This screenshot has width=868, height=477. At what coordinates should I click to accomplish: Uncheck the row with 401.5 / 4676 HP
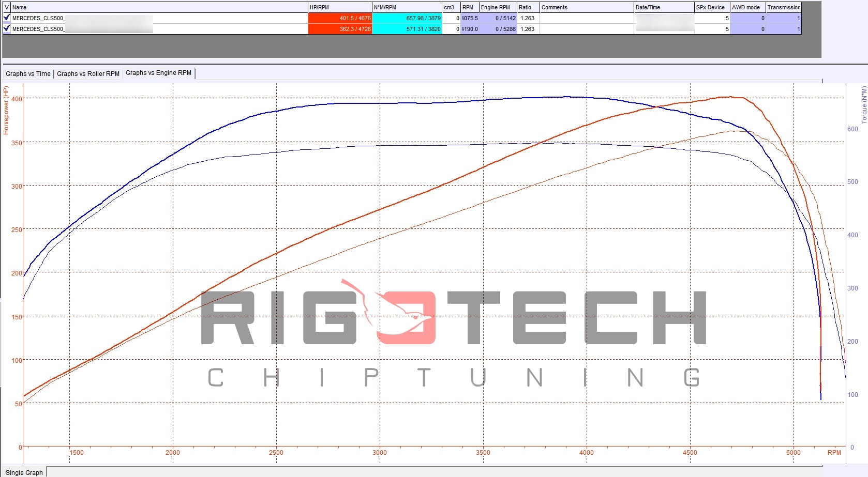point(7,18)
